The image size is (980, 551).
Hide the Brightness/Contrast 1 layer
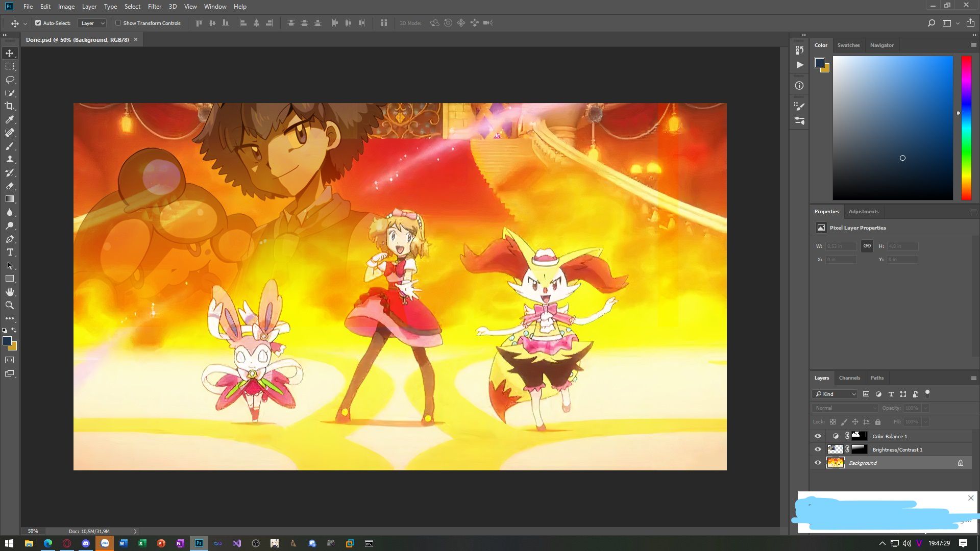[818, 449]
